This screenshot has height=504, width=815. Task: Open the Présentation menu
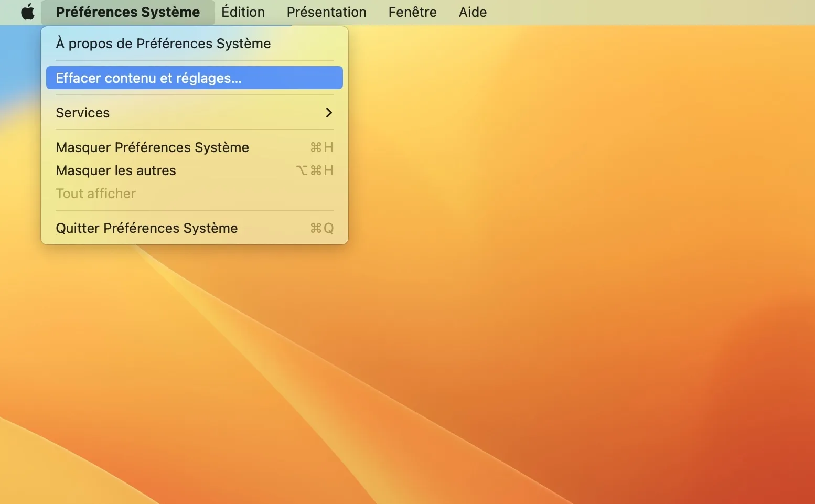click(x=326, y=12)
